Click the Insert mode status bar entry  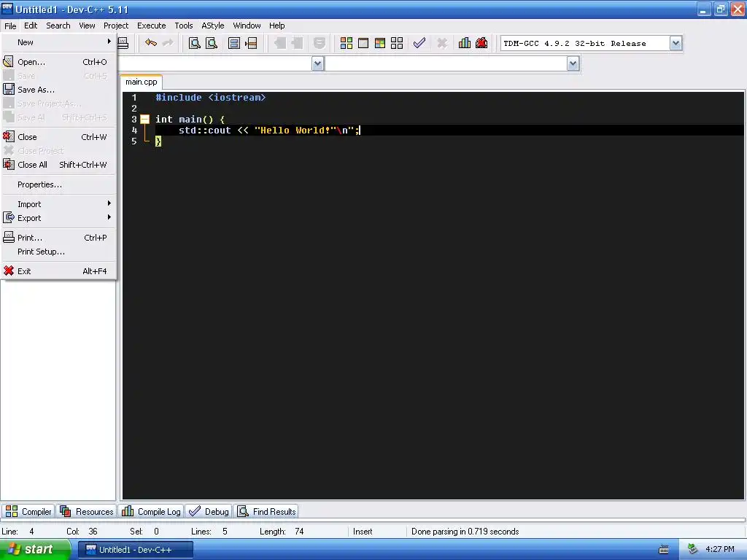(x=363, y=532)
